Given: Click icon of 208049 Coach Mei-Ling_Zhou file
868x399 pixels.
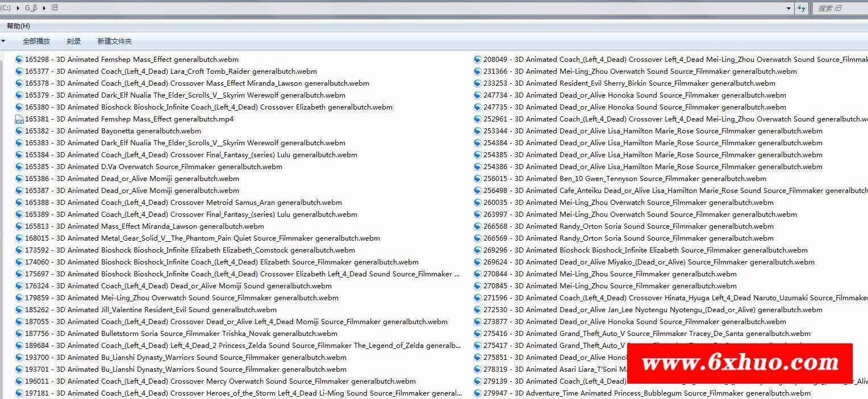Looking at the screenshot, I should tap(478, 59).
